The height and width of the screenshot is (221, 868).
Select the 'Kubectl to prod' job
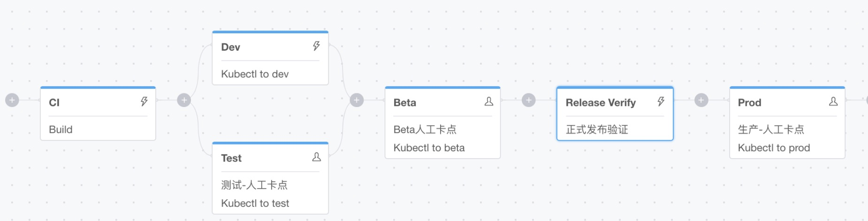pyautogui.click(x=774, y=148)
